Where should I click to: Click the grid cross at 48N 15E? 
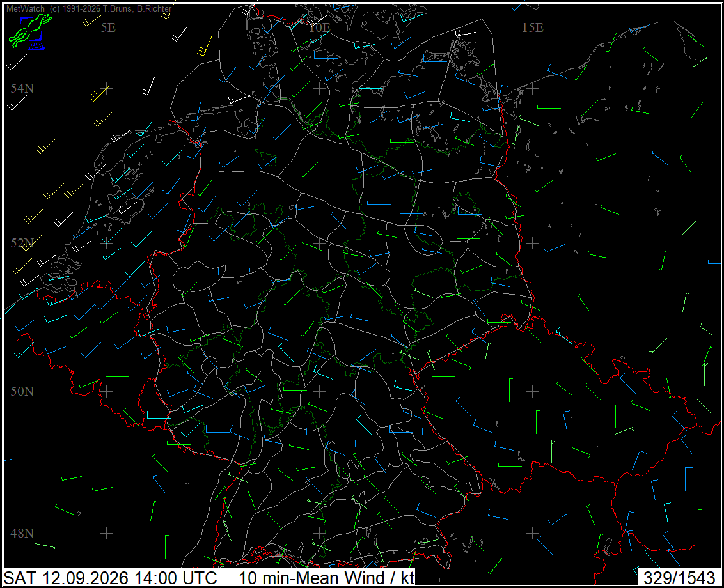click(x=532, y=533)
